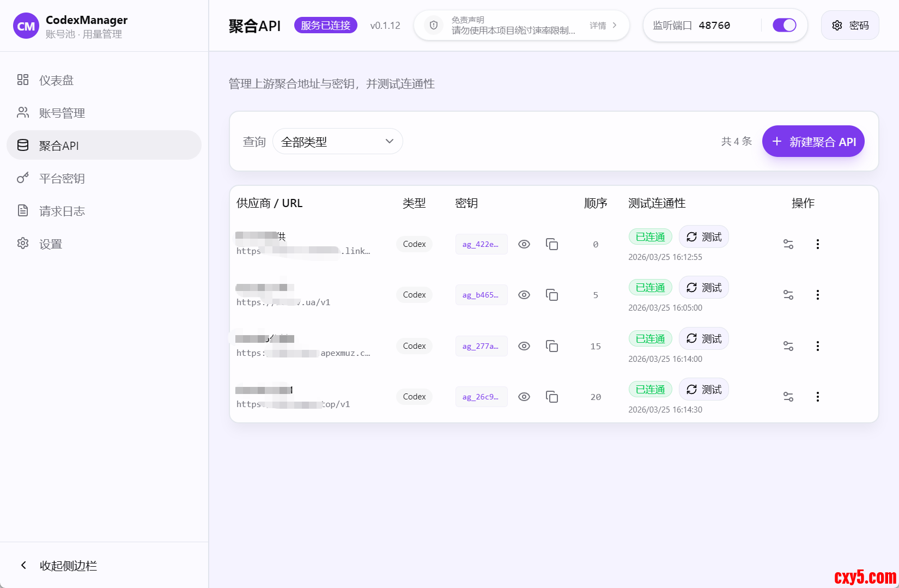Screen dimensions: 899x588
Task: Show the hidden ag_26c9 key
Action: coord(524,397)
